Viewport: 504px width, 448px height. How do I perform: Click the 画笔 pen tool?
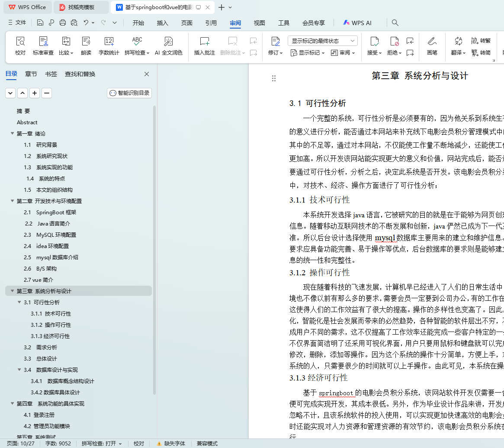tap(432, 46)
